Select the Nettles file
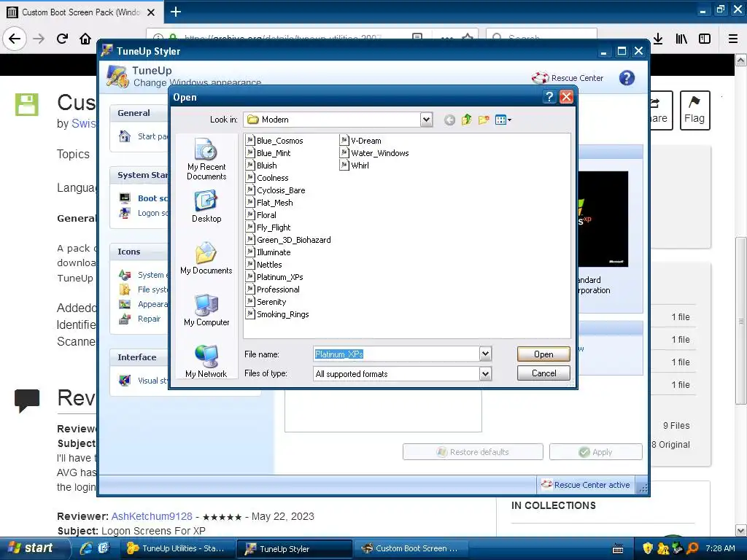Image resolution: width=747 pixels, height=560 pixels. tap(264, 264)
